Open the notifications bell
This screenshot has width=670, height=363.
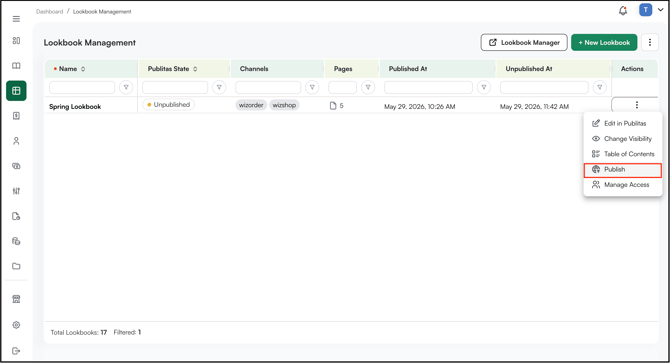(x=623, y=10)
